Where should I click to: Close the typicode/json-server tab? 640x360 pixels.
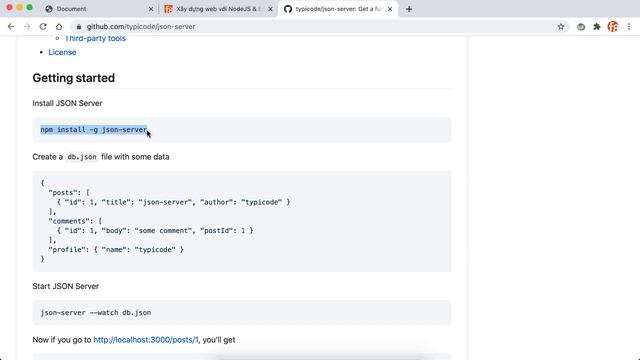390,9
